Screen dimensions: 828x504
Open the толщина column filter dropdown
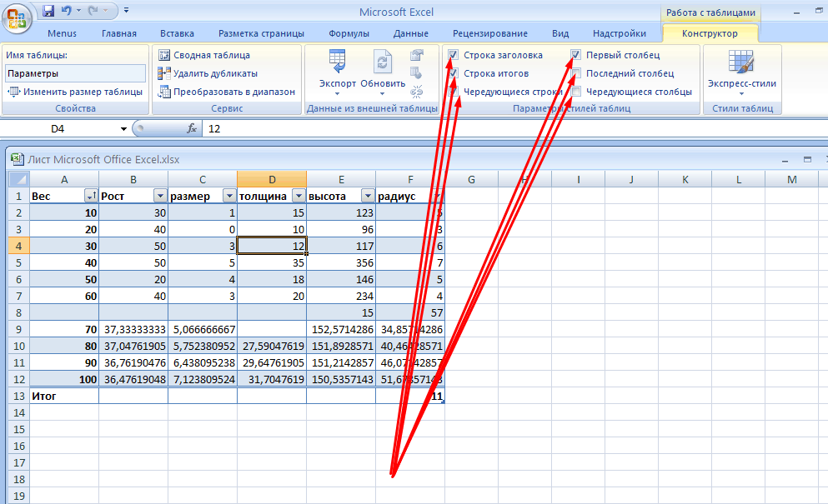pyautogui.click(x=299, y=196)
